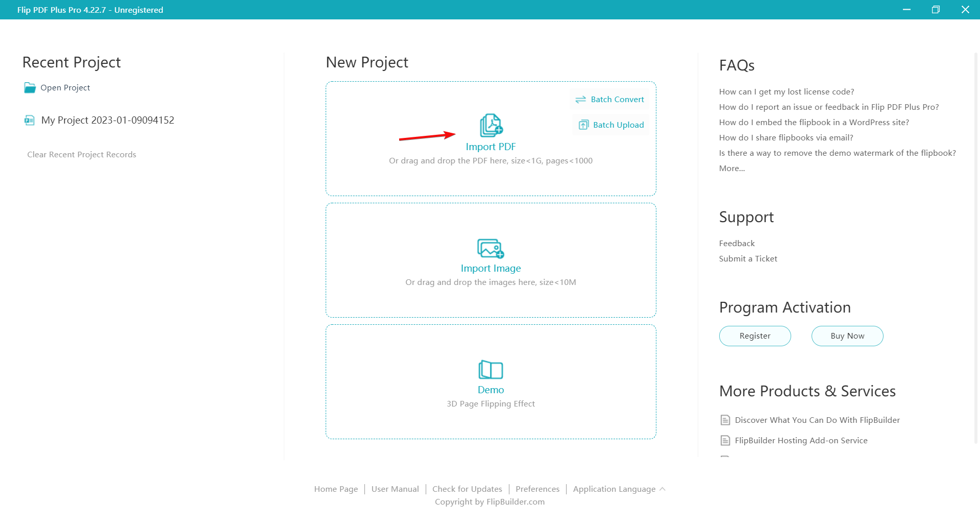
Task: Open My Project 2023-01-09094152
Action: click(108, 120)
